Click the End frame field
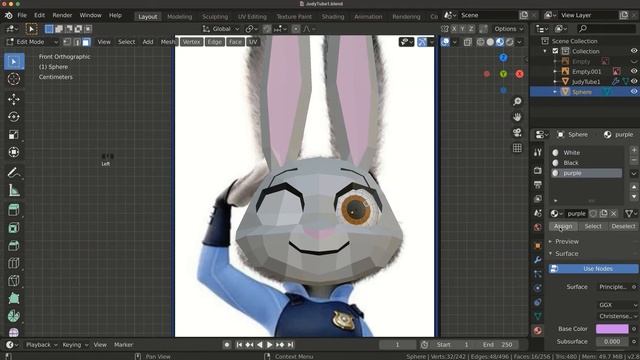The width and height of the screenshot is (640, 360). point(498,345)
